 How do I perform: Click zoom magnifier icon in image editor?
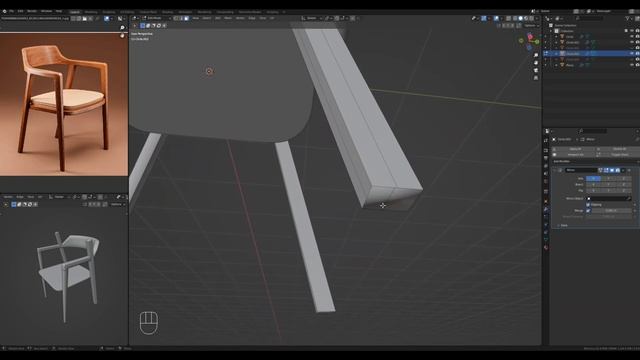tap(122, 27)
